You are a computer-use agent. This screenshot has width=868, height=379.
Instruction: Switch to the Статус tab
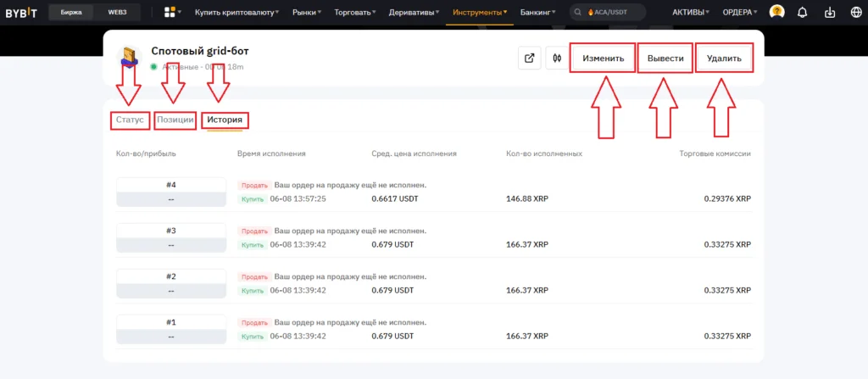point(130,120)
